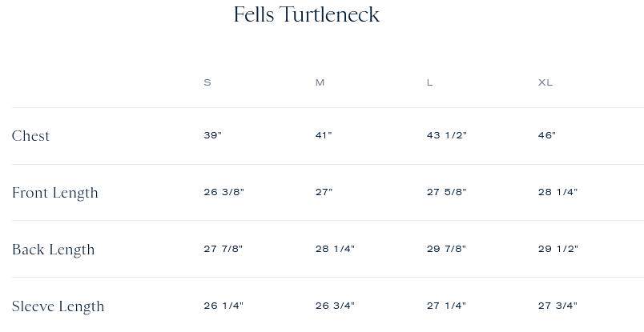Screen dimensions: 644x332
Task: Click the Chest measurement for size S
Action: pos(212,135)
